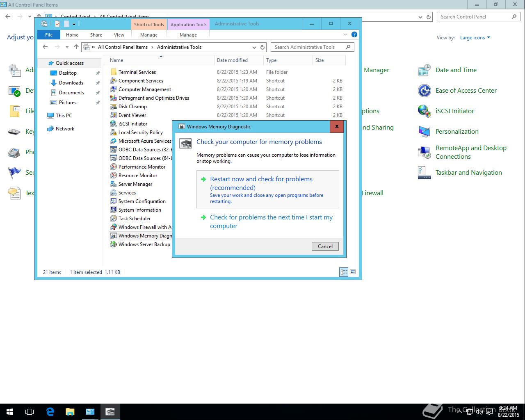
Task: Open the recent locations dropdown in Control Panel
Action: (30, 17)
